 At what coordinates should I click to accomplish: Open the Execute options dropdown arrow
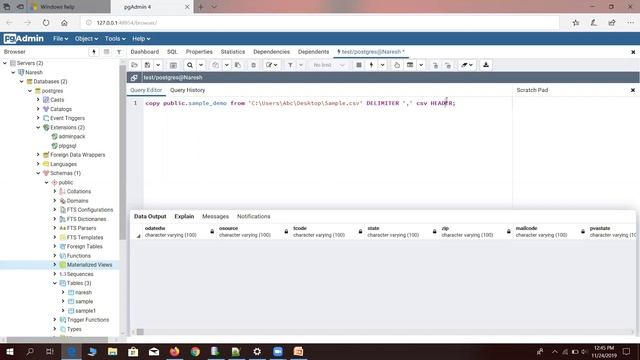[x=382, y=65]
